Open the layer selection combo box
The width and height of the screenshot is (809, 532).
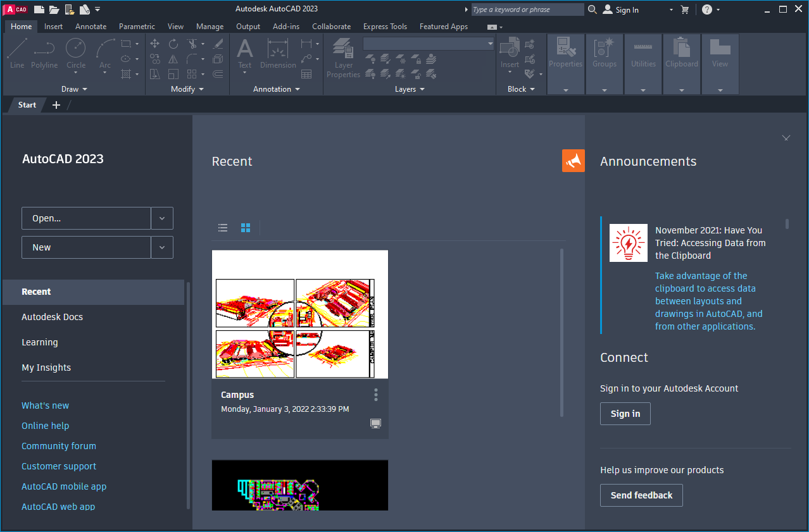429,44
